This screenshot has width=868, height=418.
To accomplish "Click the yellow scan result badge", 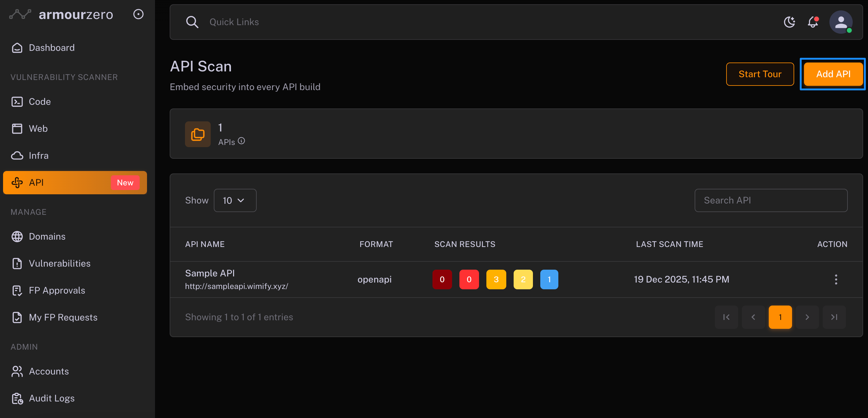I will point(523,279).
